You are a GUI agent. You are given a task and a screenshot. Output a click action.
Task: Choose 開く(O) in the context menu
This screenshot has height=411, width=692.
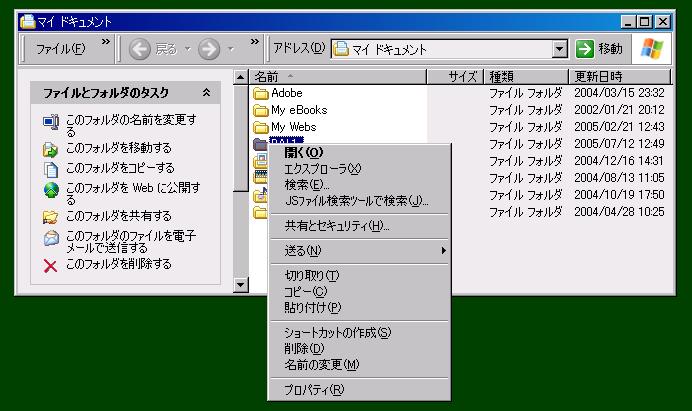point(359,152)
